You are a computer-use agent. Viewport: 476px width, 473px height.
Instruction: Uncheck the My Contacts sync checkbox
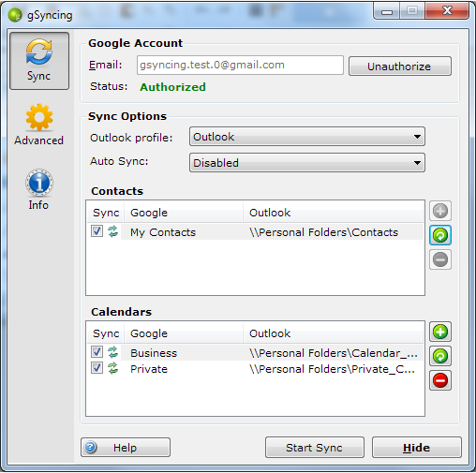coord(97,231)
